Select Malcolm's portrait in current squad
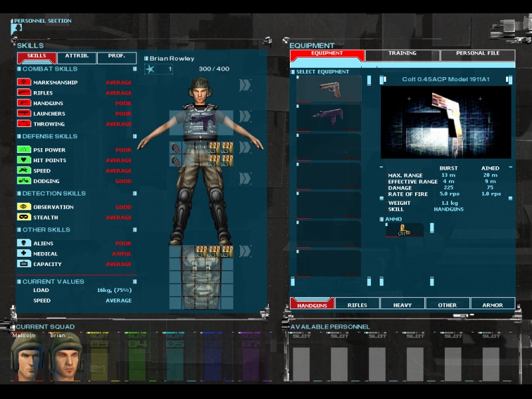This screenshot has width=532, height=399. click(25, 357)
